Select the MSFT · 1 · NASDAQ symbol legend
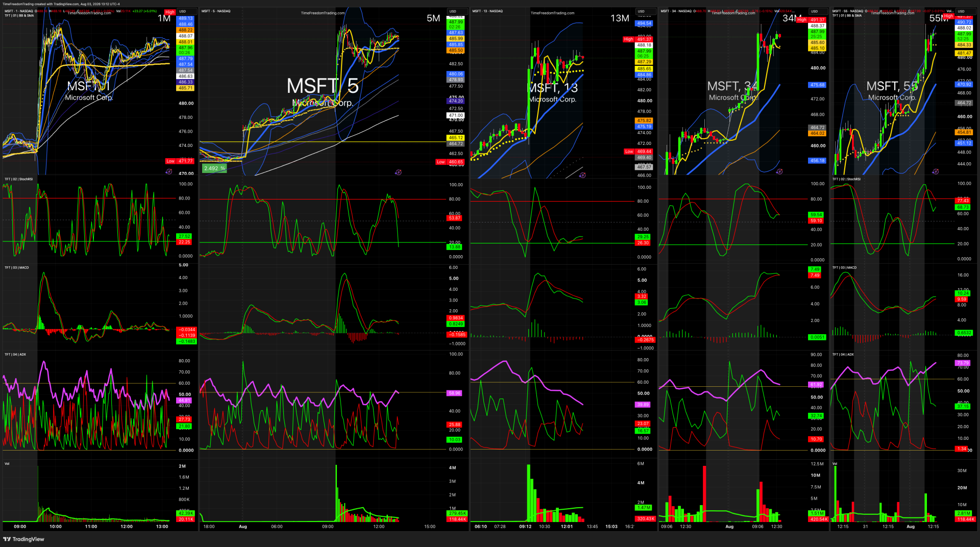Screen dimensions: 980x547 point(19,11)
